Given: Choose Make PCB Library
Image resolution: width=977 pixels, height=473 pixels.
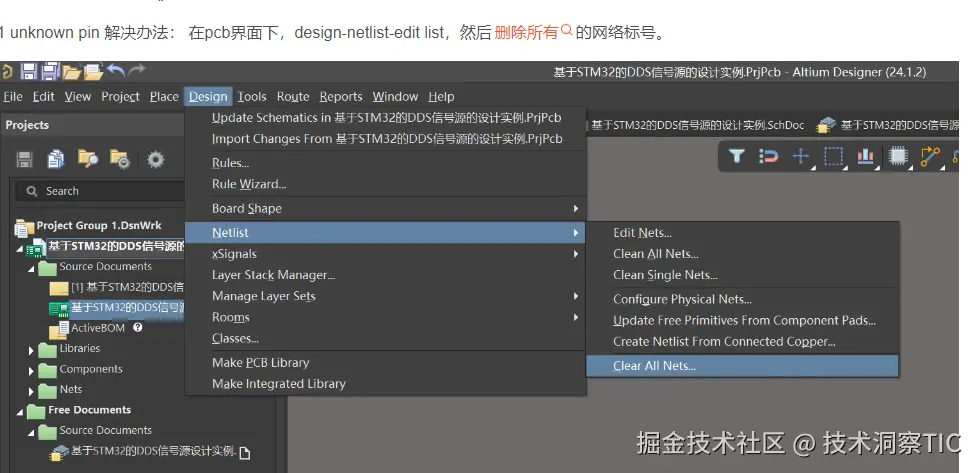Looking at the screenshot, I should pyautogui.click(x=386, y=363).
